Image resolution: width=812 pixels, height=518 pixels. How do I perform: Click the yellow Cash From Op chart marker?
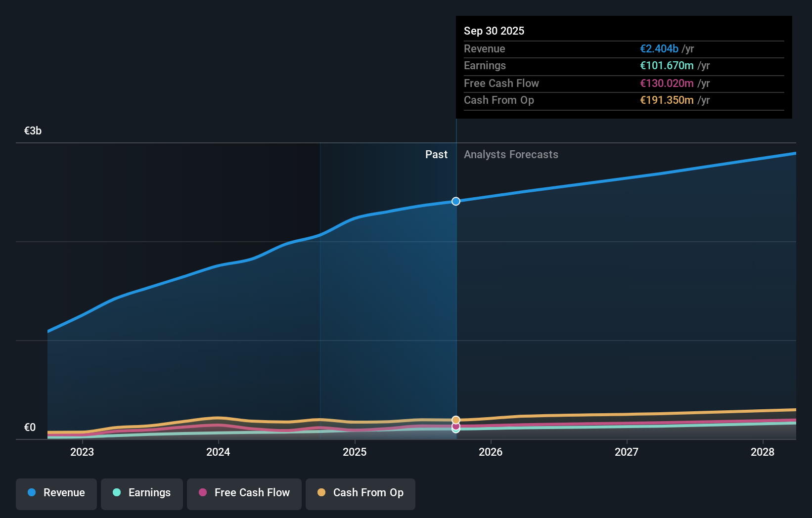(455, 420)
